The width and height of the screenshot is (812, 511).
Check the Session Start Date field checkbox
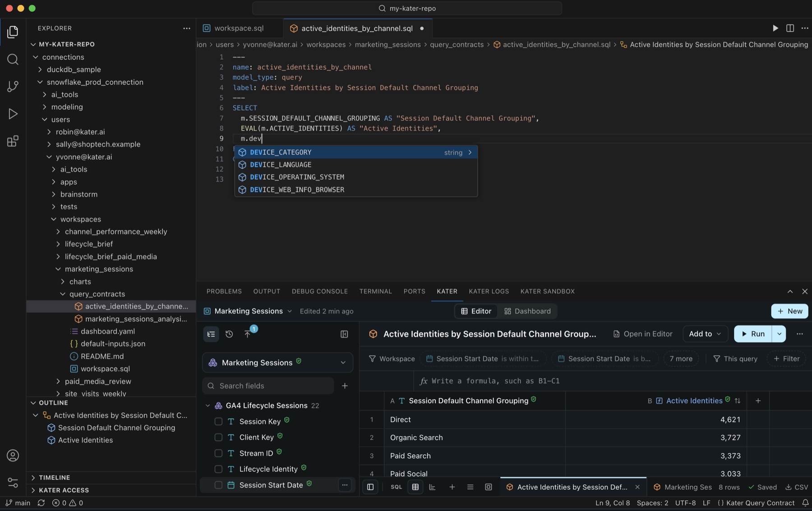click(218, 485)
